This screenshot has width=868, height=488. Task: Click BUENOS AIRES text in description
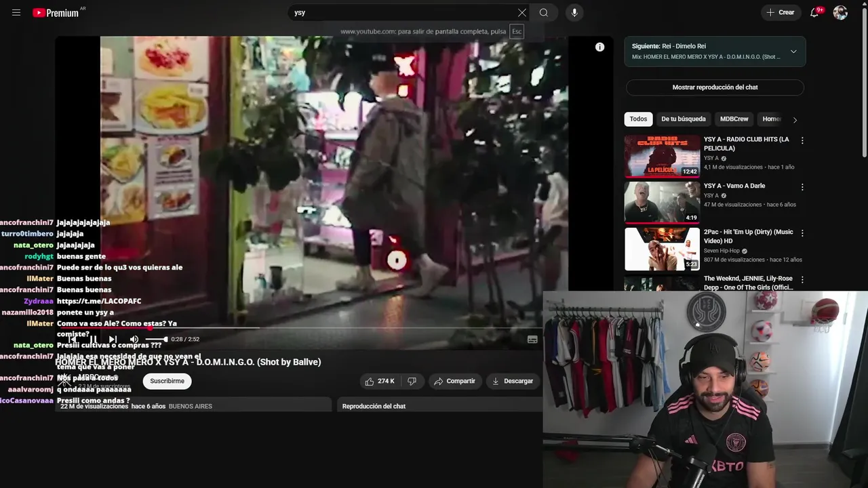(x=191, y=407)
